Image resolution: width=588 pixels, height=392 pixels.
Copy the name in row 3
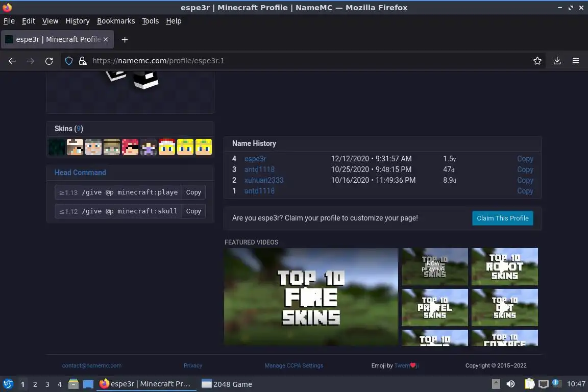pyautogui.click(x=525, y=169)
